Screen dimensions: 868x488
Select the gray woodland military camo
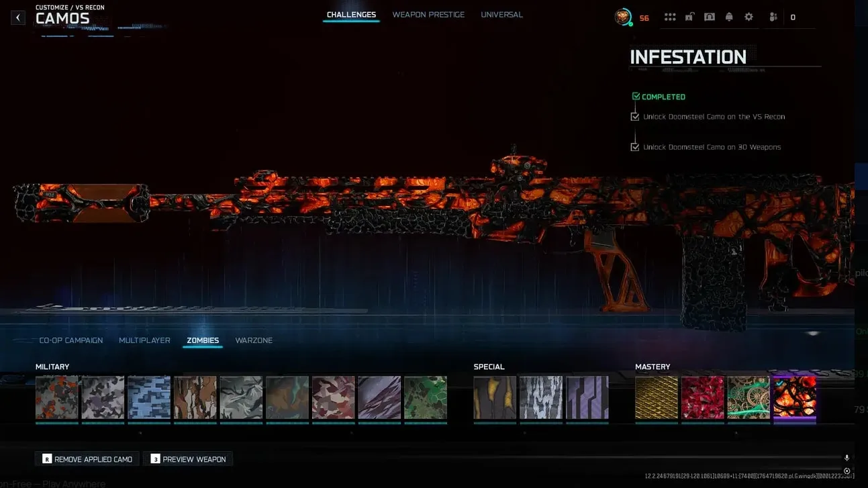(x=103, y=397)
